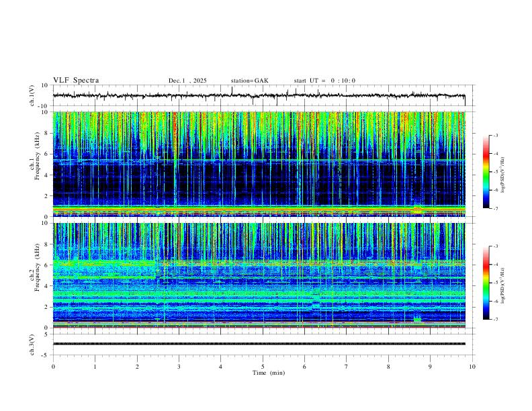The image size is (532, 411).
Task: Click the 'VLF Spectra' title text
Action: [76, 81]
